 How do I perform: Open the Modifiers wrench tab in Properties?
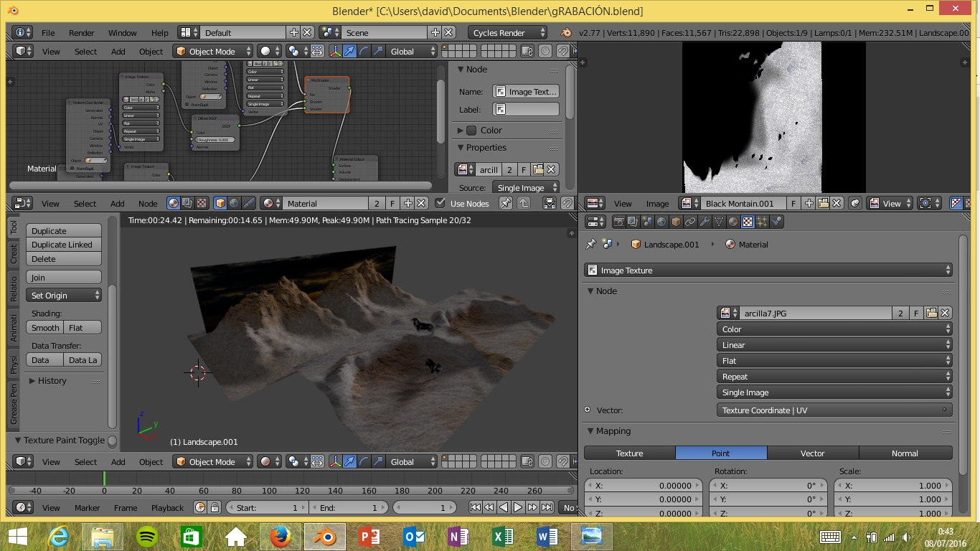coord(705,222)
